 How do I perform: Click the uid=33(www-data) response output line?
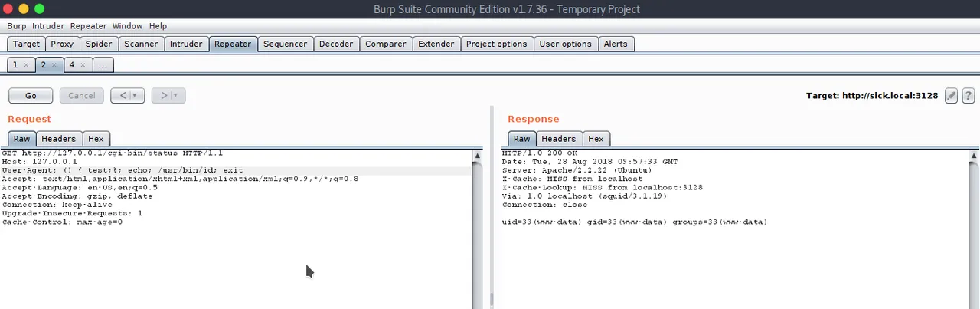(x=635, y=222)
